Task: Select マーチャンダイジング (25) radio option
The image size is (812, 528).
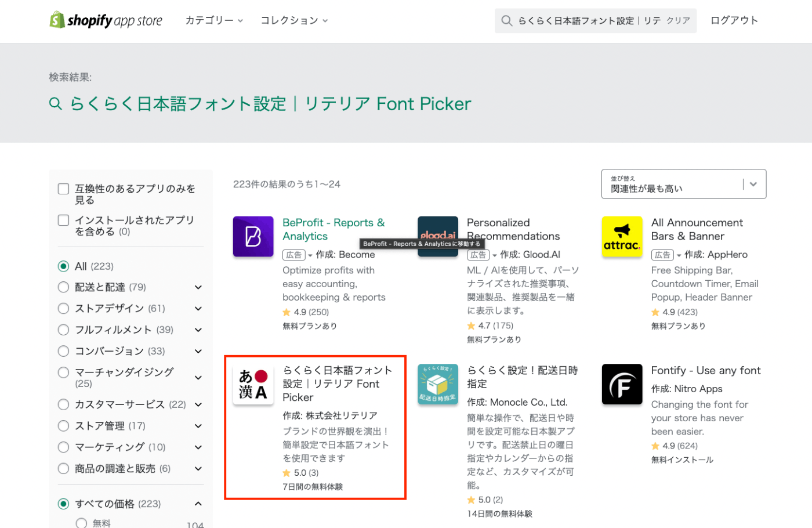Action: coord(64,373)
